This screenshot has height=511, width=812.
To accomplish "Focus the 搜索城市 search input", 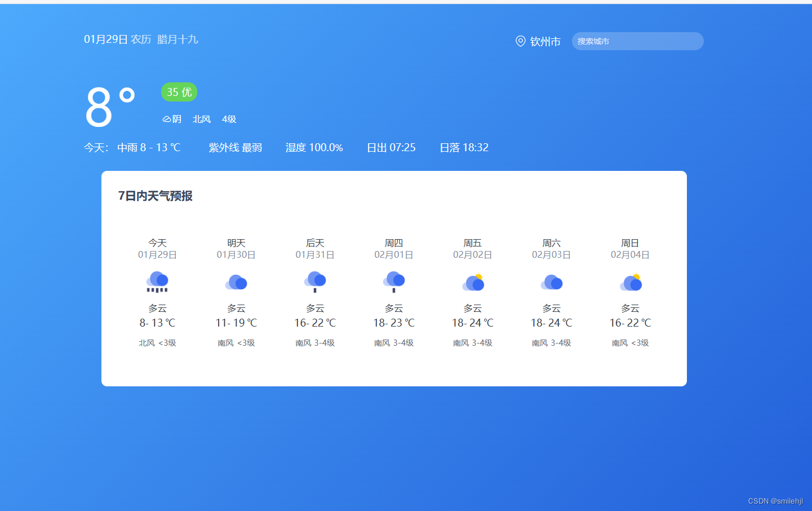I will [x=638, y=41].
